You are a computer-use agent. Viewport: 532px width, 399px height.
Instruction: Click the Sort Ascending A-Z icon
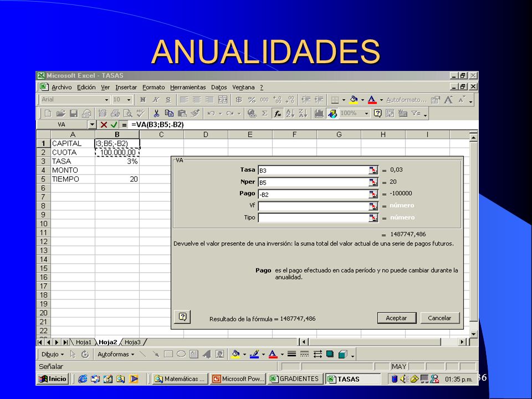pos(290,113)
